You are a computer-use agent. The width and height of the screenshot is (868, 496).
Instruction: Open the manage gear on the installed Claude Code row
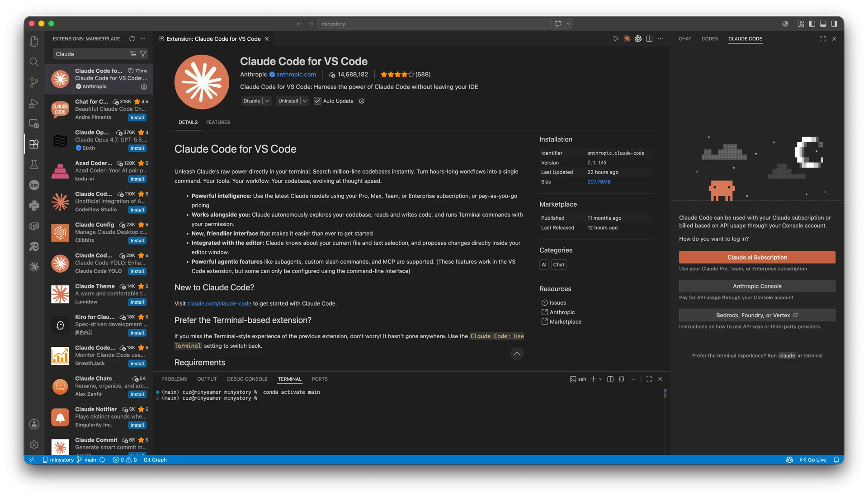tap(144, 87)
